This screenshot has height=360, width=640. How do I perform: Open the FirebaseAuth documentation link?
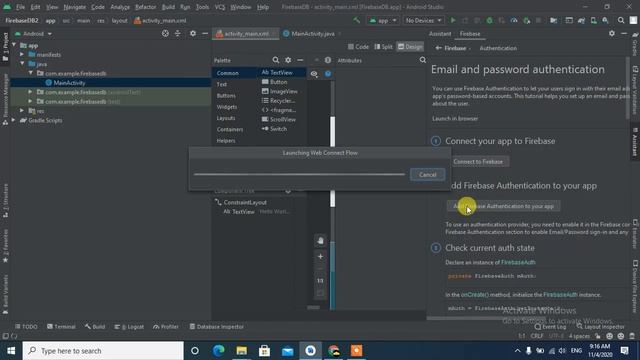pyautogui.click(x=518, y=262)
